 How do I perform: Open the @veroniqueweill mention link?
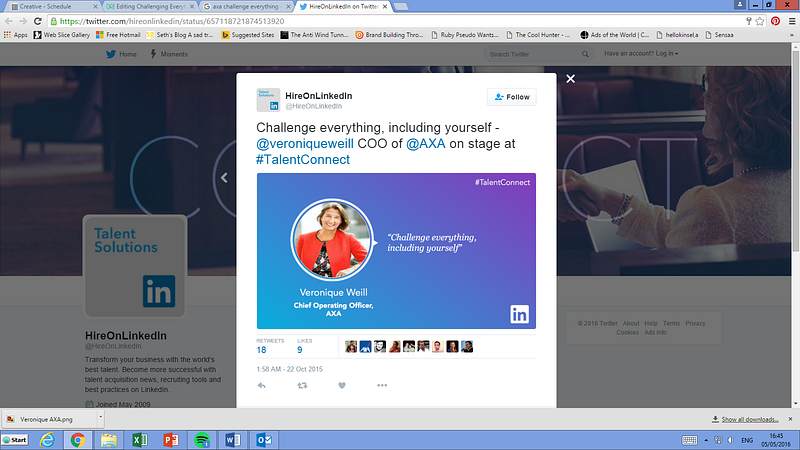[x=305, y=143]
